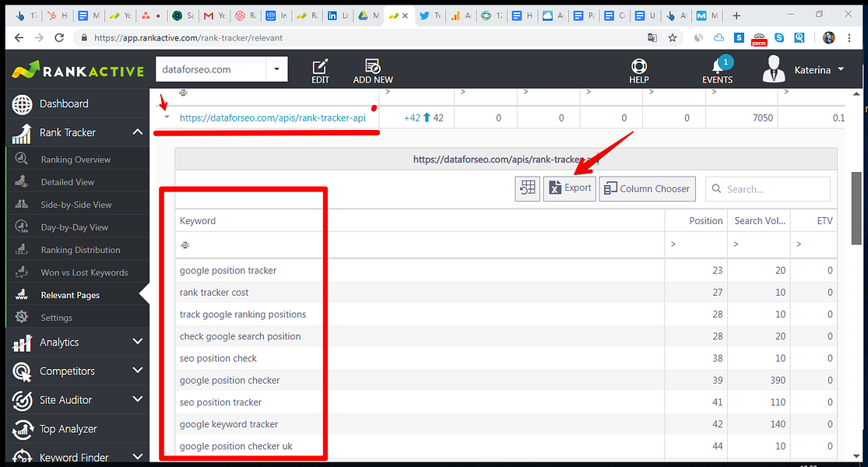Click the red 'perm' extension icon
The image size is (868, 467).
759,39
